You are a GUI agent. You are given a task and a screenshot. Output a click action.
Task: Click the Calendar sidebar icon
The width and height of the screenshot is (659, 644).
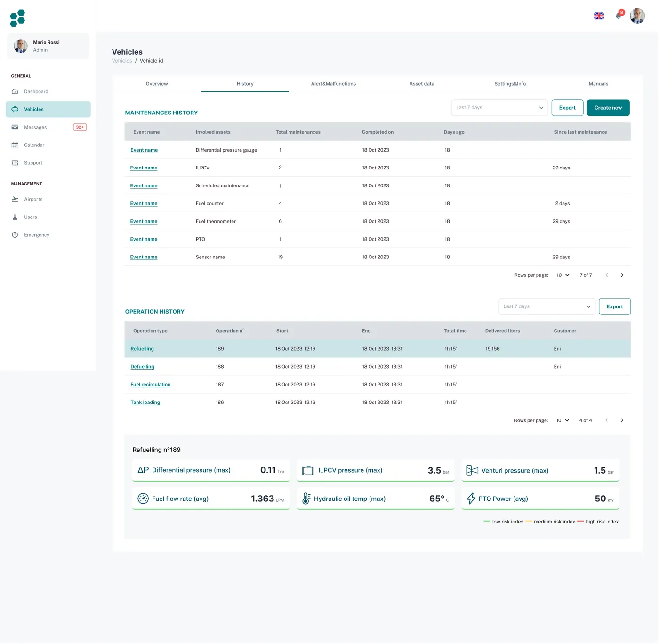point(15,145)
